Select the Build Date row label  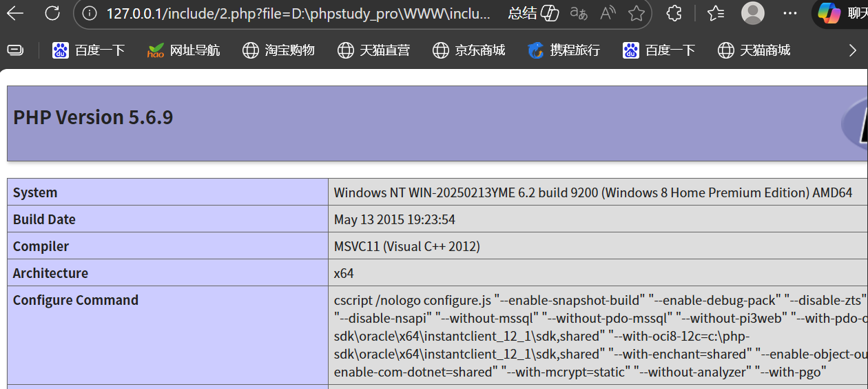pos(44,219)
